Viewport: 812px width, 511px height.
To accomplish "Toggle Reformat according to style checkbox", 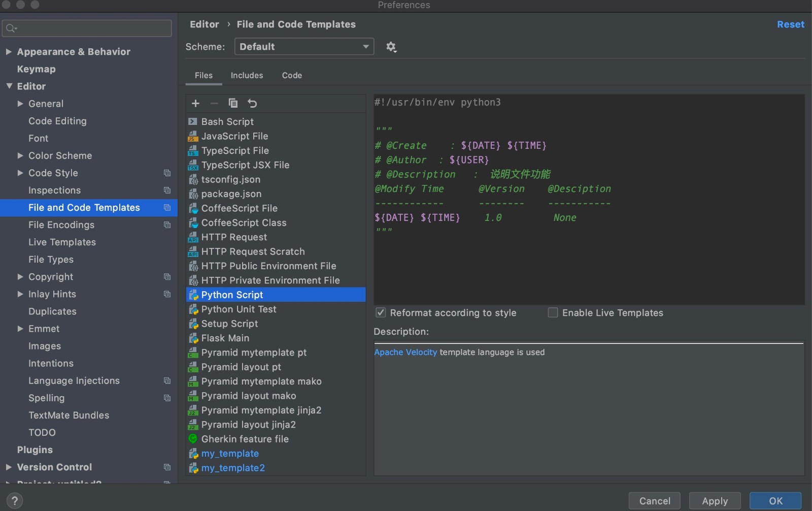I will coord(381,313).
